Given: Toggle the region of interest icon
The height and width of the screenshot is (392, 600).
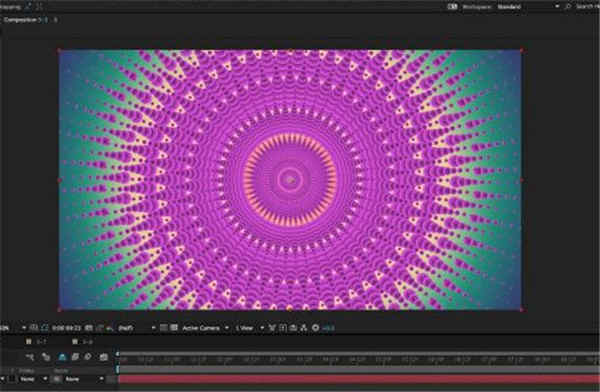Looking at the screenshot, I should click(x=163, y=328).
